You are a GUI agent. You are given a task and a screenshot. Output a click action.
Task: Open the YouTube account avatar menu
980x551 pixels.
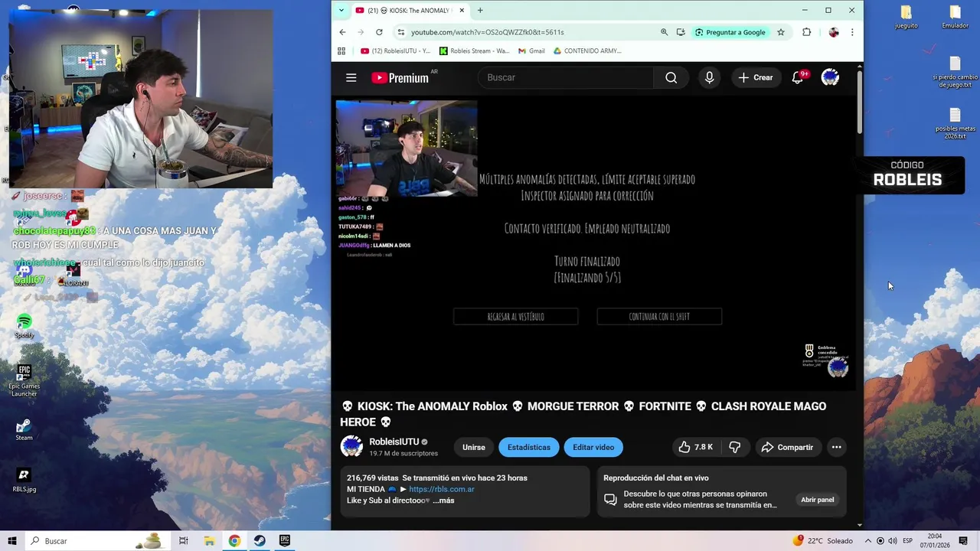[830, 77]
